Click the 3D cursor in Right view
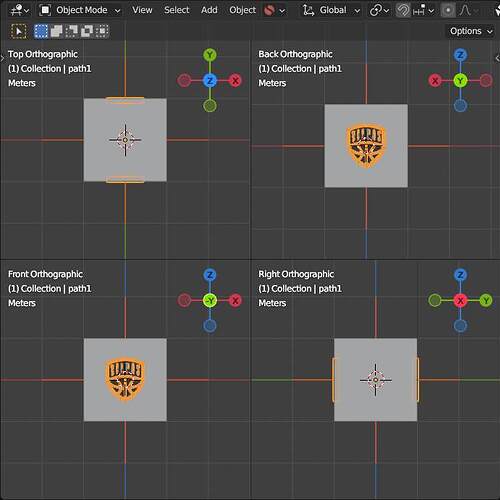Viewport: 500px width, 500px height. click(376, 380)
